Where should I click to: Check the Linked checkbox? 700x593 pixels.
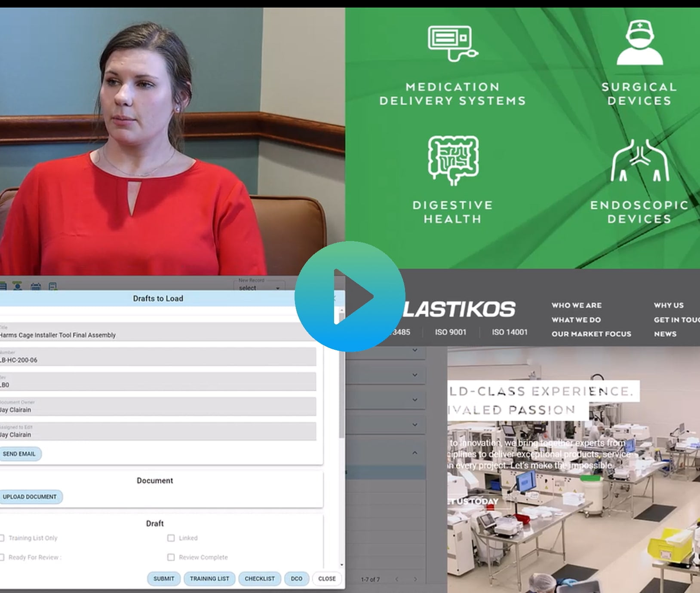(171, 538)
